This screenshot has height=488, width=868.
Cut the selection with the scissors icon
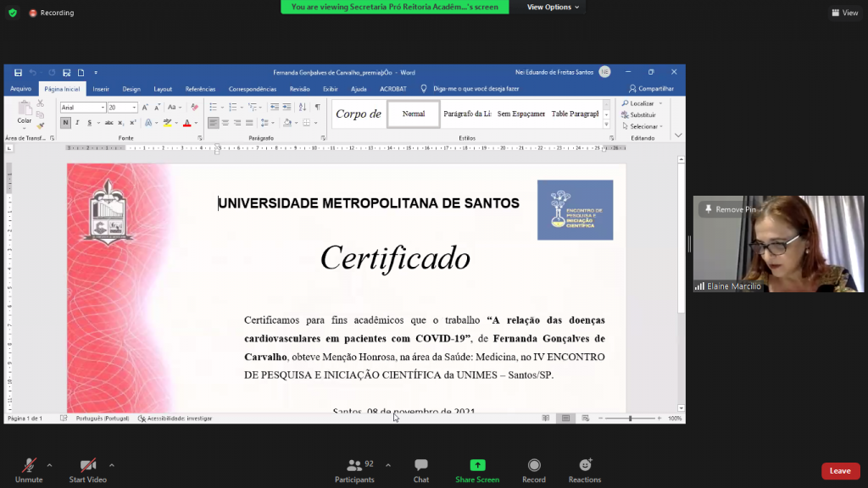click(x=41, y=103)
